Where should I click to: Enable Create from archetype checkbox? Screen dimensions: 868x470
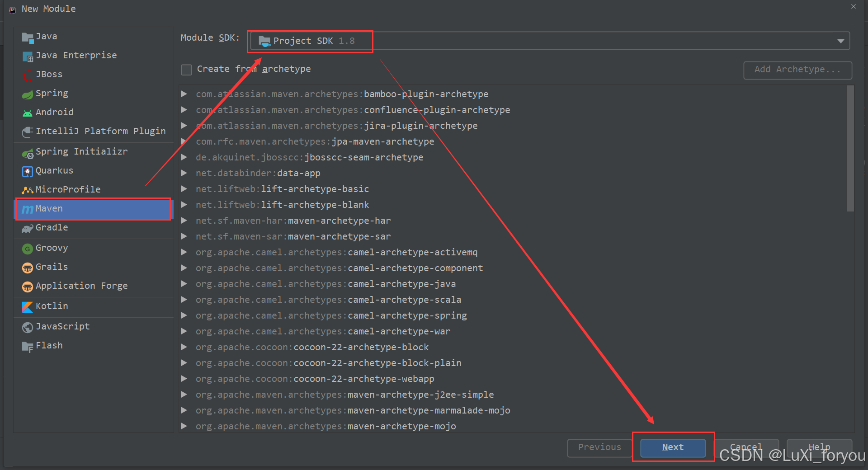186,70
